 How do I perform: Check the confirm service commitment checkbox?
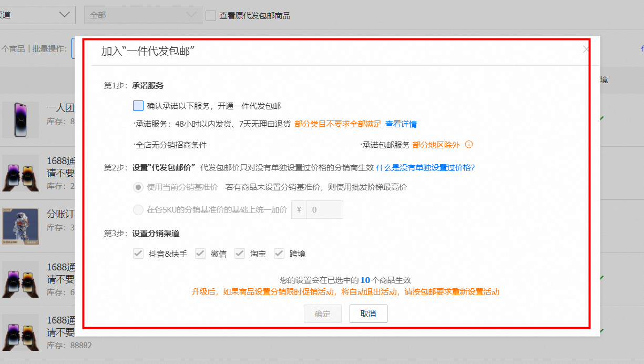point(138,106)
